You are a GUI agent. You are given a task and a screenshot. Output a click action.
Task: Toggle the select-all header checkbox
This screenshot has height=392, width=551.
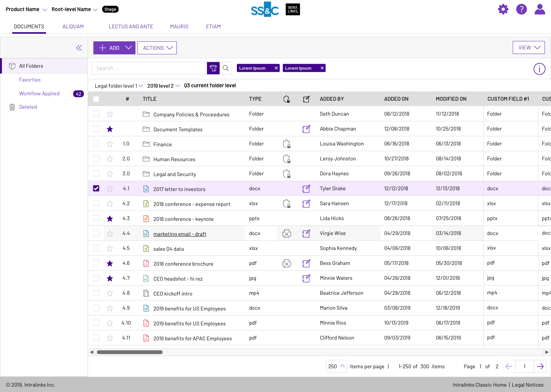(x=96, y=99)
